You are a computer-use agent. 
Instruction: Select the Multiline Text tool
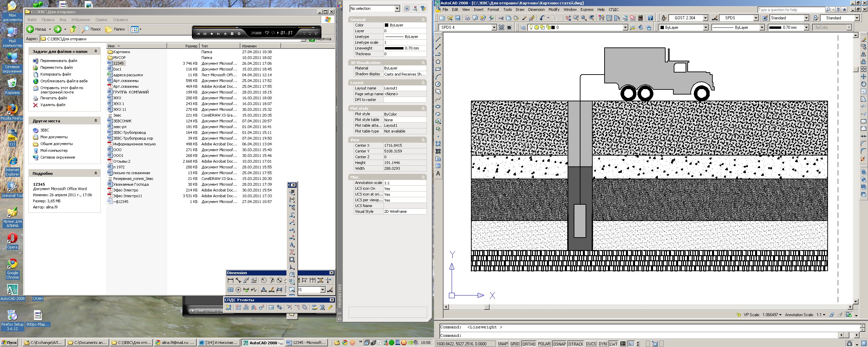(438, 173)
